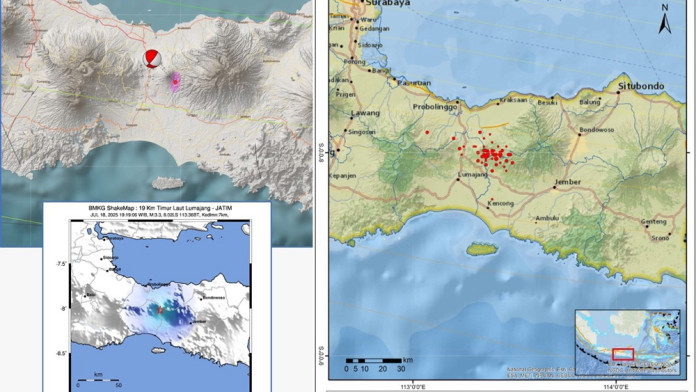This screenshot has height=392, width=696.
Task: Click the 0–30 km scale bar
Action: click(x=373, y=361)
